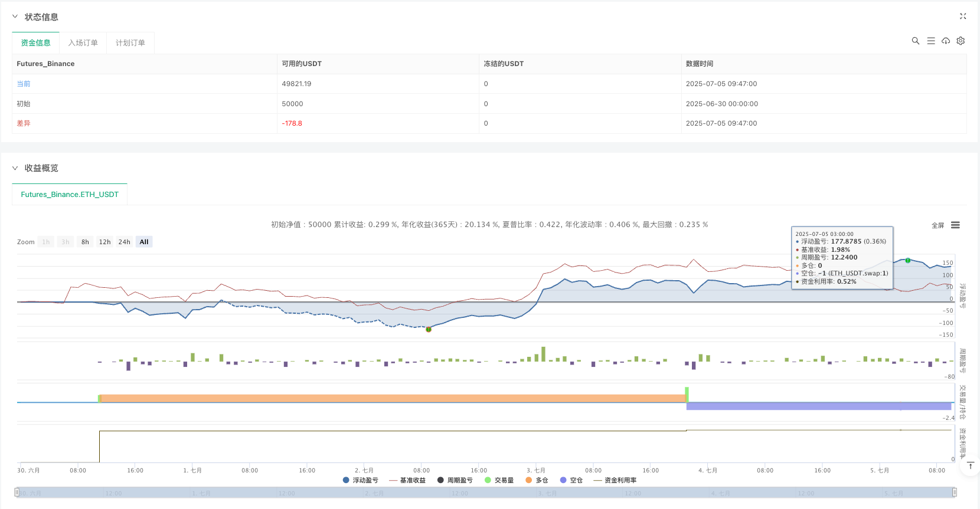980x509 pixels.
Task: Click the 全屏 fullscreen button
Action: [x=937, y=225]
